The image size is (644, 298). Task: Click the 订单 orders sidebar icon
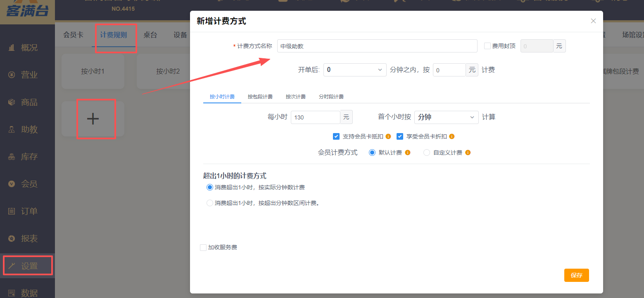[12, 212]
